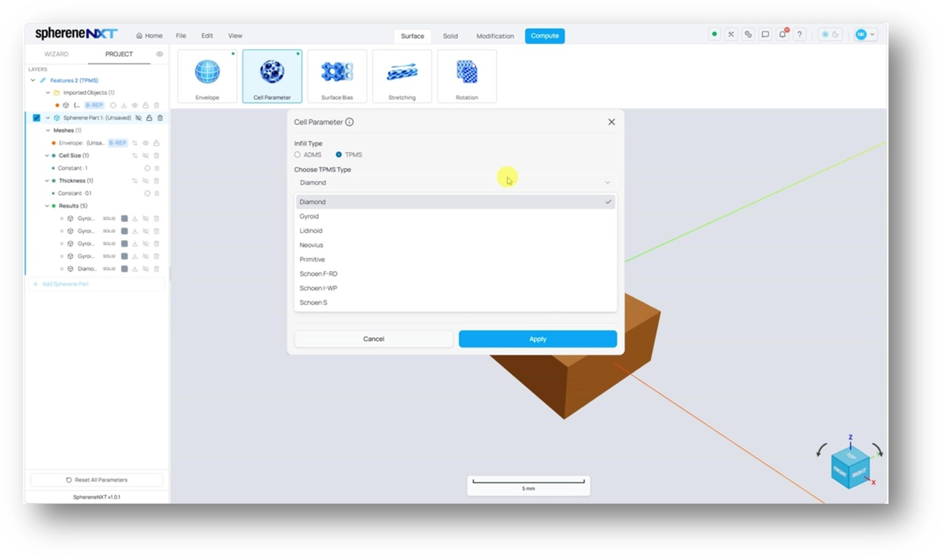Collapse the Features 2 (TPMS) tree

33,81
